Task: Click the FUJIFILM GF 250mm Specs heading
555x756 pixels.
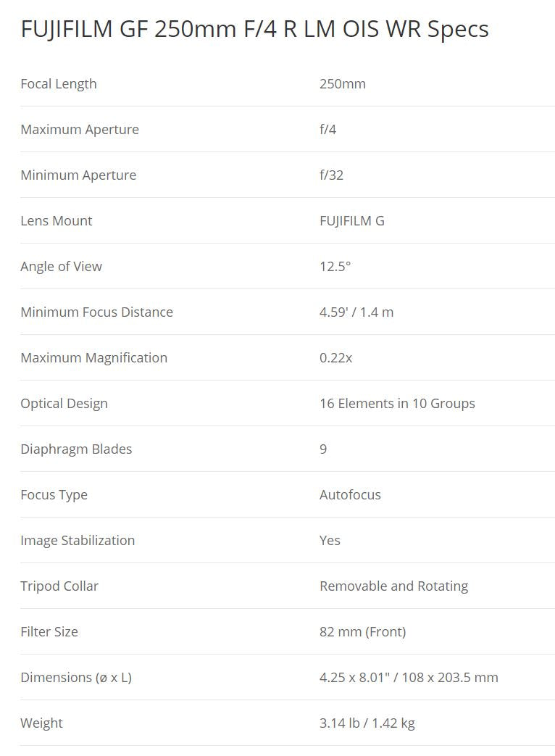Action: tap(254, 29)
